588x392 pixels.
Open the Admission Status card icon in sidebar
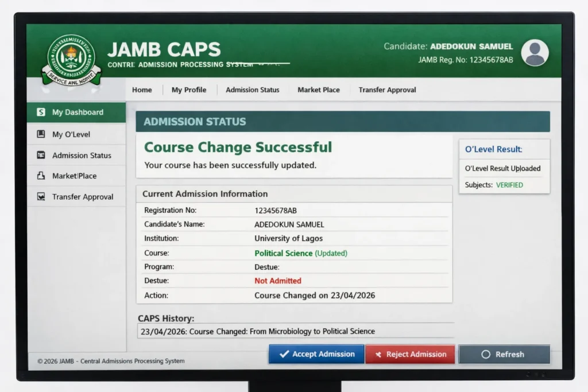click(x=41, y=155)
